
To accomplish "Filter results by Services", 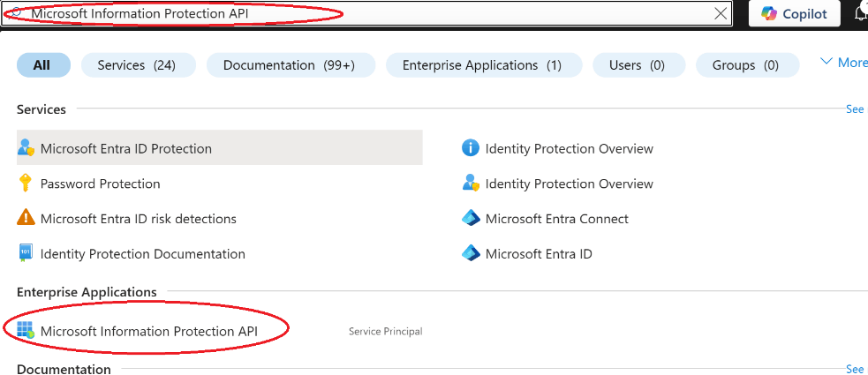I will pos(136,64).
